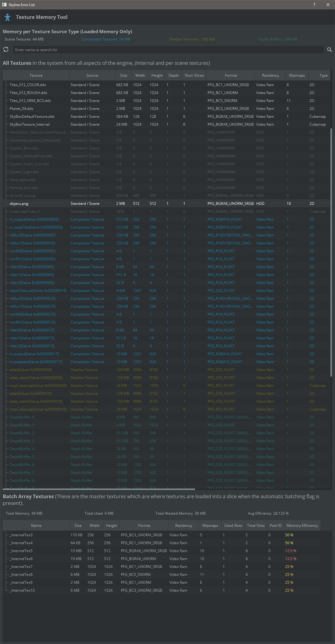Sort batch textures by Memory Efficiency column

tap(302, 526)
